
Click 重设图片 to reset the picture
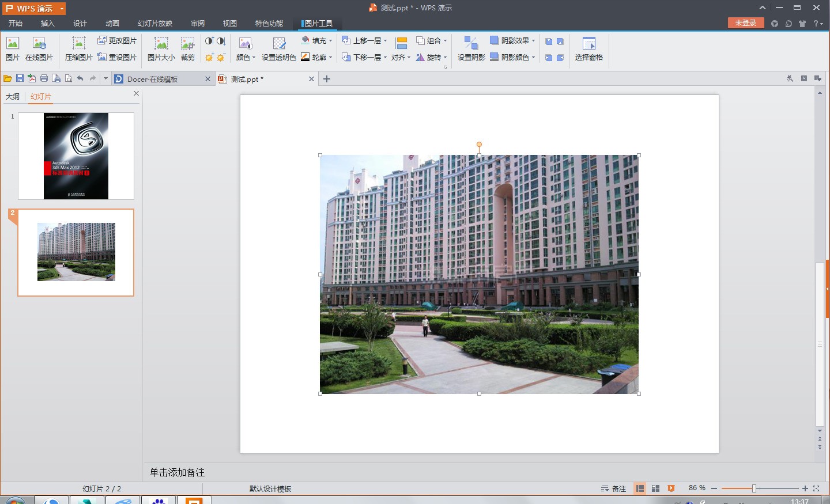[118, 57]
